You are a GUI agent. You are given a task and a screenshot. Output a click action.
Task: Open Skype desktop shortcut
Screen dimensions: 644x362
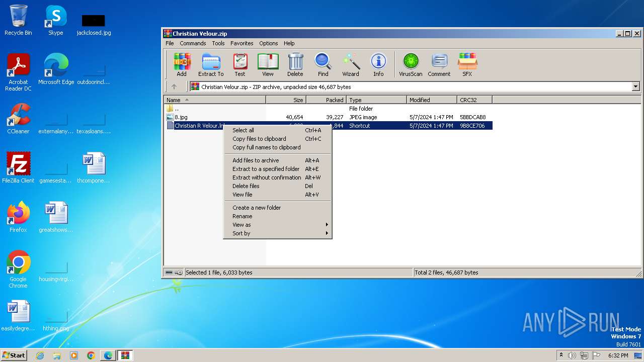tap(56, 20)
